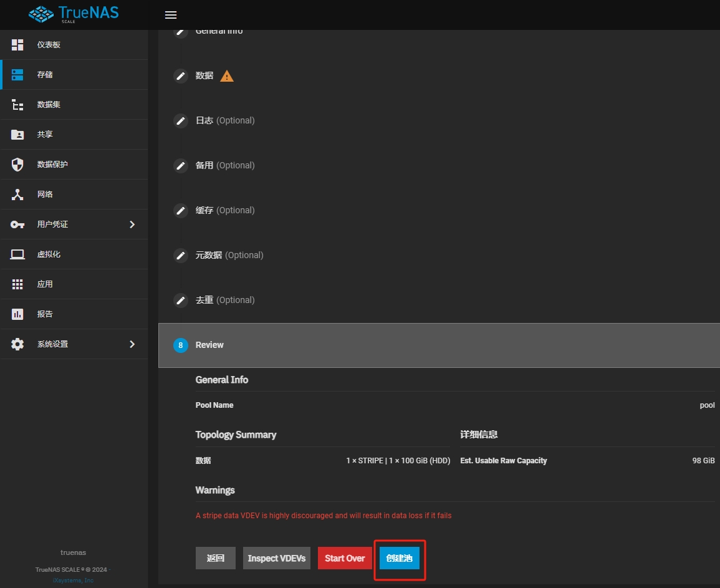Click the shares folder icon
This screenshot has height=588, width=720.
click(17, 135)
